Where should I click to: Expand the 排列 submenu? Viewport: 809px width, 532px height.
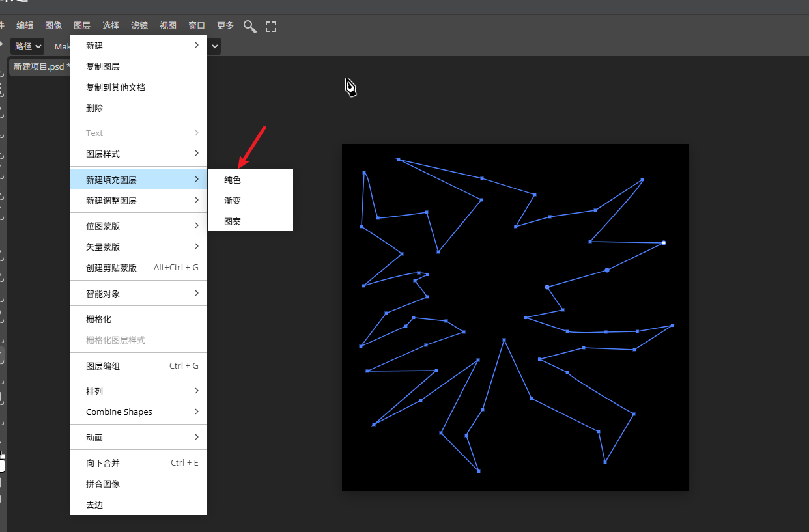pos(139,391)
